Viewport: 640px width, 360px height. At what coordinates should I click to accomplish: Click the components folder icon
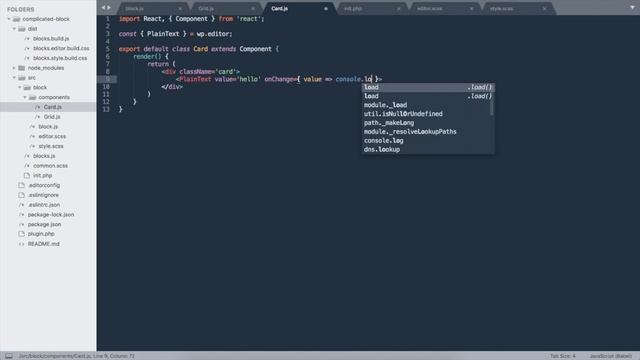click(32, 98)
